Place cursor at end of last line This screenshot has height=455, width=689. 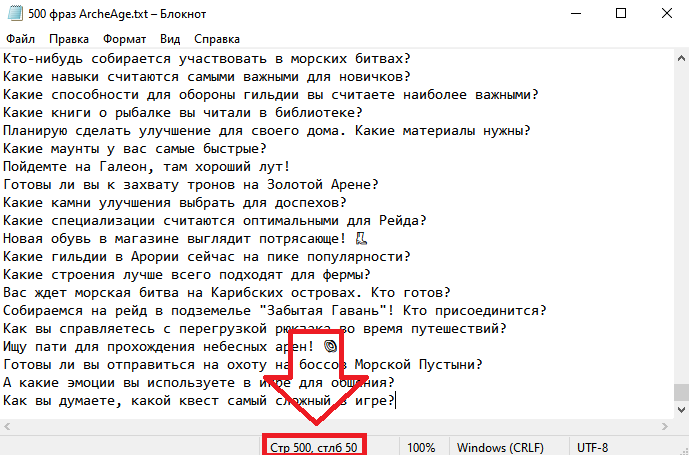click(397, 400)
